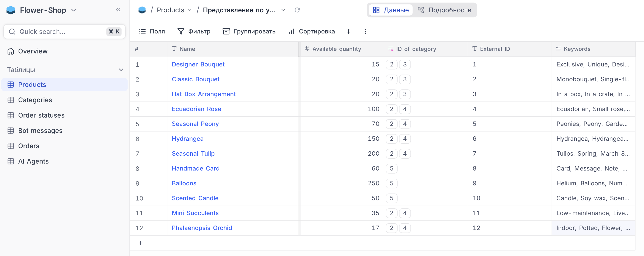The image size is (644, 256).
Task: Collapse the Таблицы section in sidebar
Action: (121, 70)
